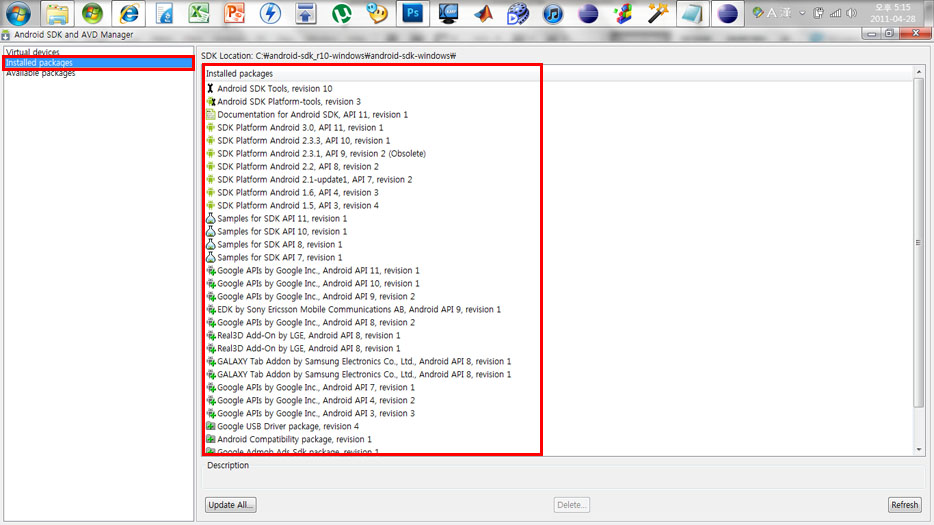
Task: Click the wrench icon of Android SDK Tools
Action: pos(210,88)
